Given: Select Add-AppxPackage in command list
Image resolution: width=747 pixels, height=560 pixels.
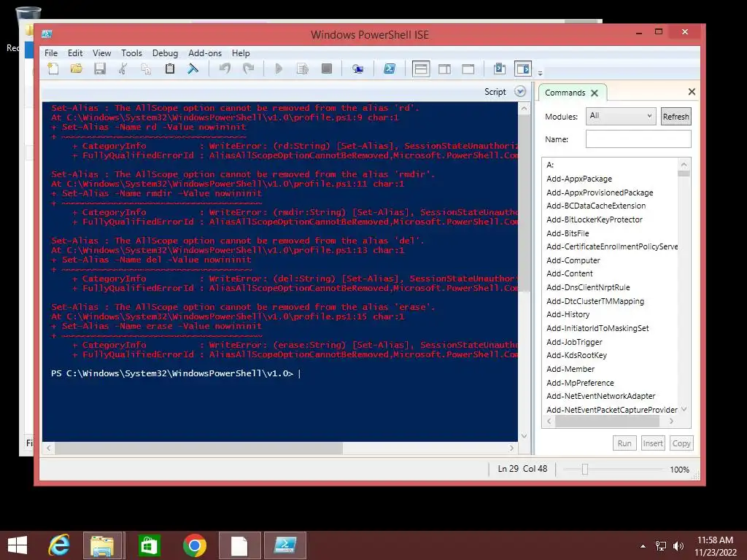Looking at the screenshot, I should 579,179.
